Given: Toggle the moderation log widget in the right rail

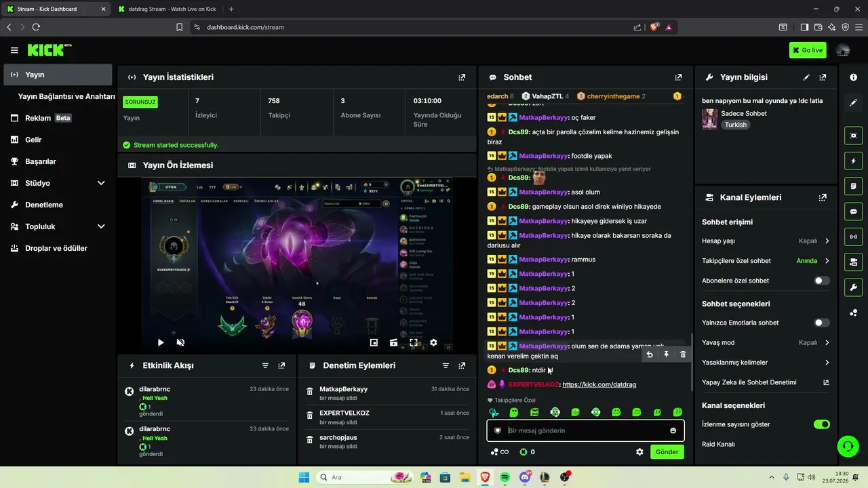Looking at the screenshot, I should coord(853,186).
